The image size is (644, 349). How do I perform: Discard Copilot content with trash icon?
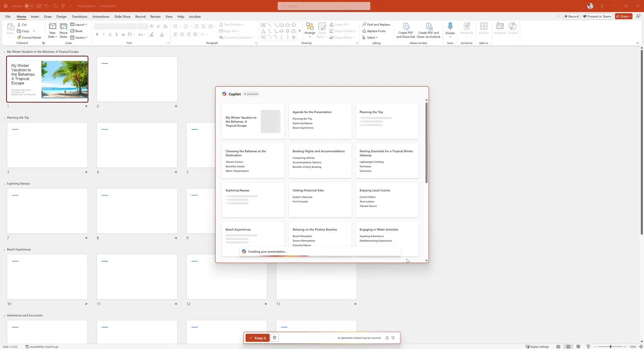[x=274, y=338]
